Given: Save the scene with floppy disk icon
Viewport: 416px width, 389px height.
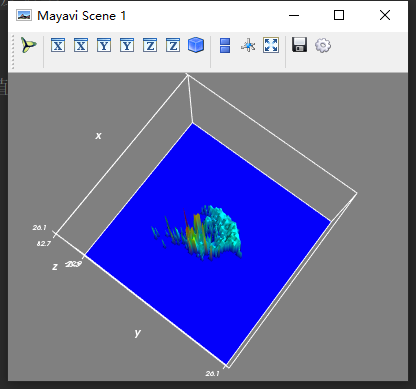Looking at the screenshot, I should (x=299, y=45).
